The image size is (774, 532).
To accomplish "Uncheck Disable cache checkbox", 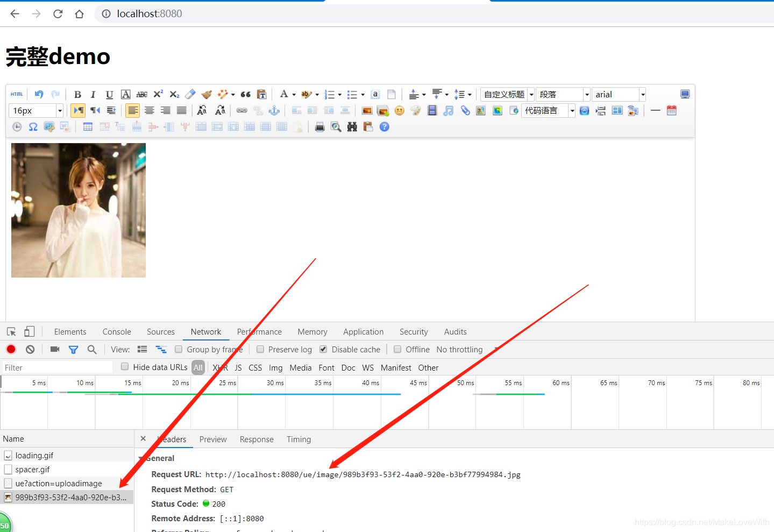I will [323, 349].
